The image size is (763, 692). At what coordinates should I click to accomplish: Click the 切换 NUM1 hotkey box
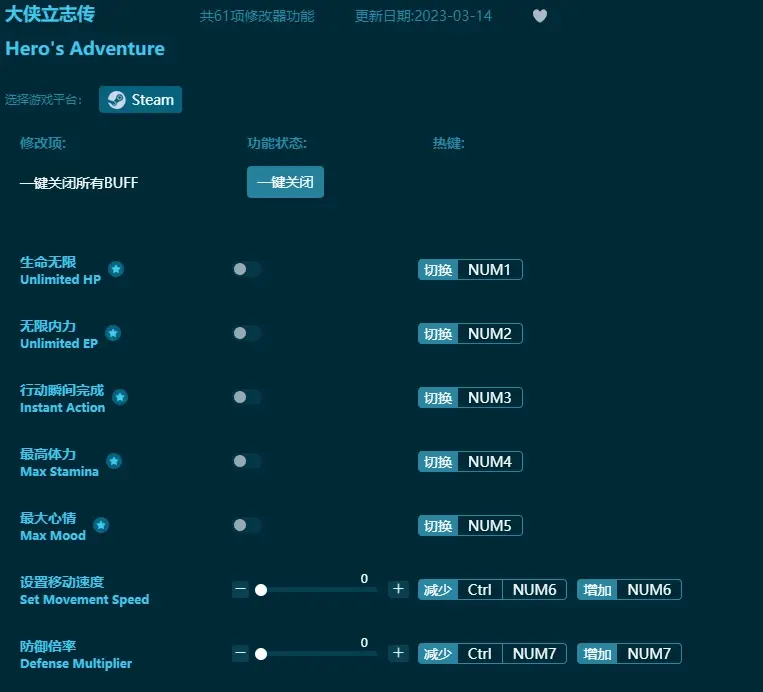470,270
